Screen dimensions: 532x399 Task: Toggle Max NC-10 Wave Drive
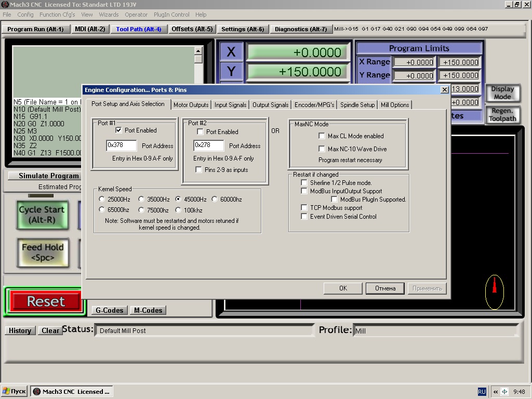pos(322,149)
